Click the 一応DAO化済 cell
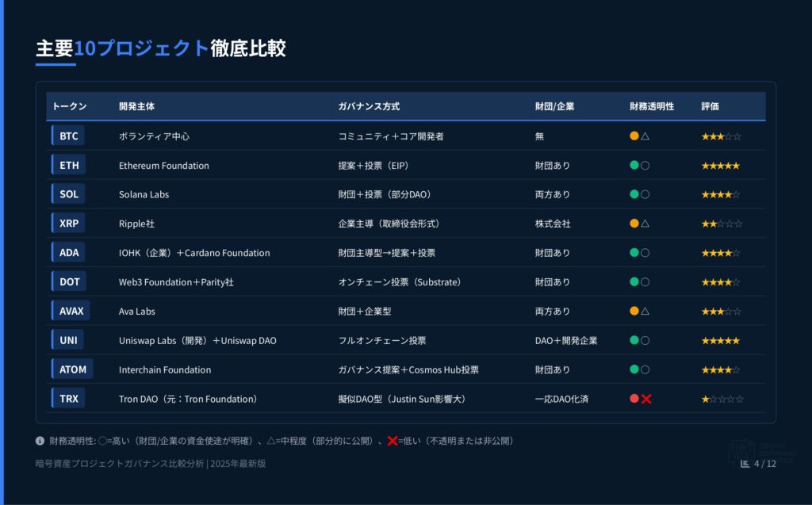This screenshot has width=812, height=505. (x=562, y=399)
